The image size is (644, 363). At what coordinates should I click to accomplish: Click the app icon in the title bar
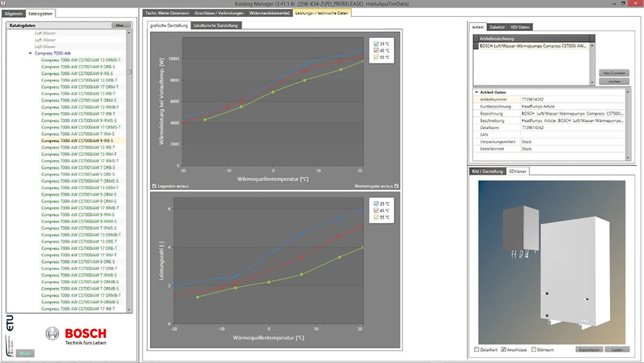tap(5, 4)
